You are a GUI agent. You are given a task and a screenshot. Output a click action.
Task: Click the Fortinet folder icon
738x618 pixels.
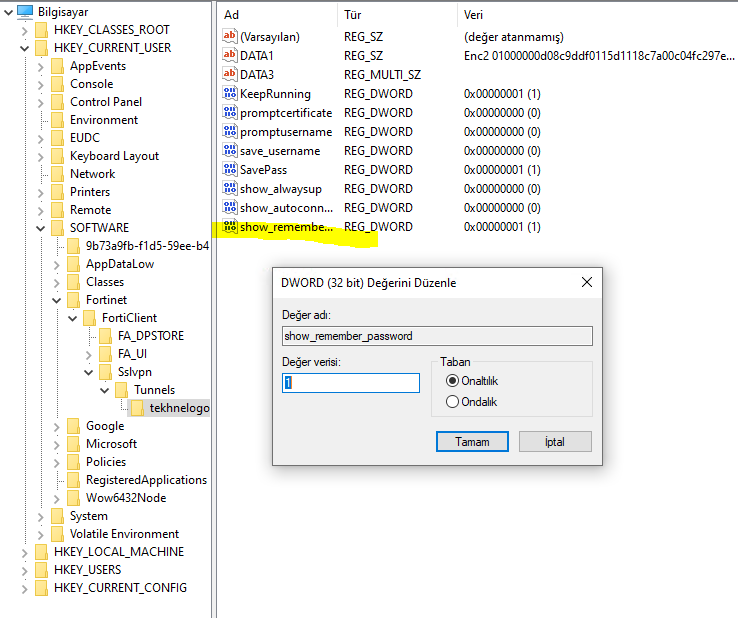coord(74,300)
